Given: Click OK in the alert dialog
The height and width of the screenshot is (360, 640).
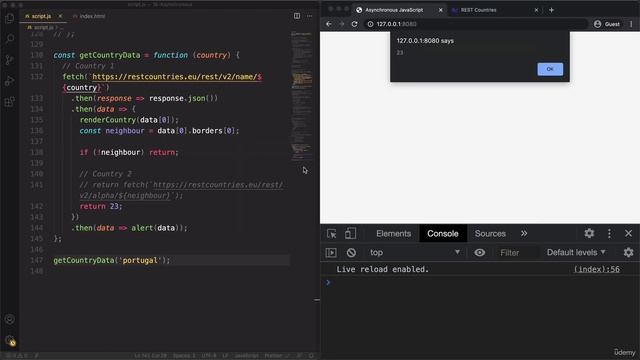Looking at the screenshot, I should (550, 69).
